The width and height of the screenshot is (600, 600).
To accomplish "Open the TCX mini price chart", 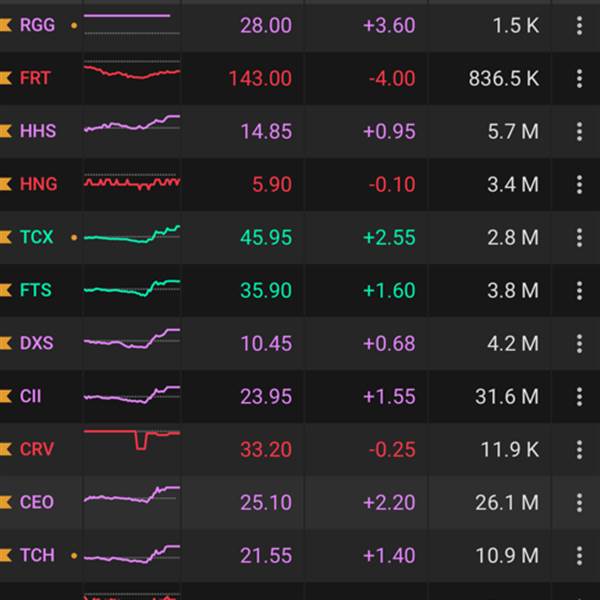I will (x=132, y=235).
